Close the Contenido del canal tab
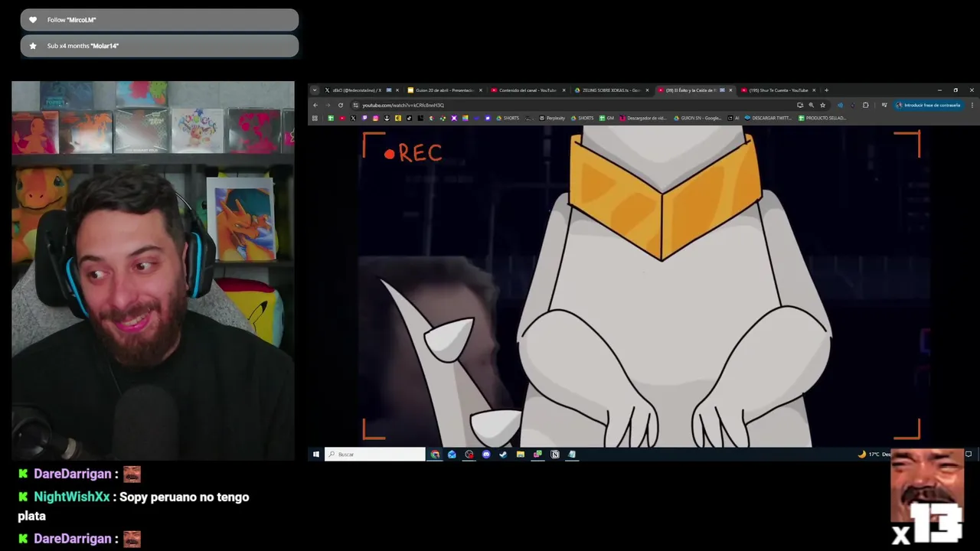The image size is (980, 551). [x=564, y=90]
